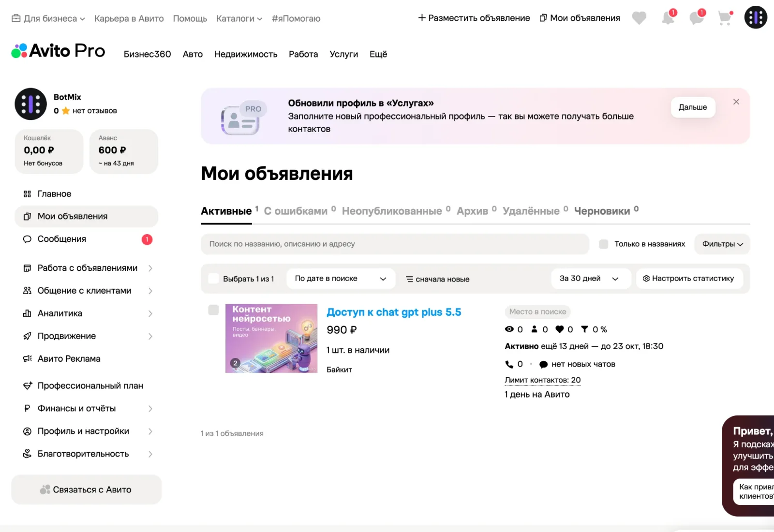The height and width of the screenshot is (532, 774).
Task: Click the chat bubble icon near нет новых чатов
Action: tap(543, 365)
